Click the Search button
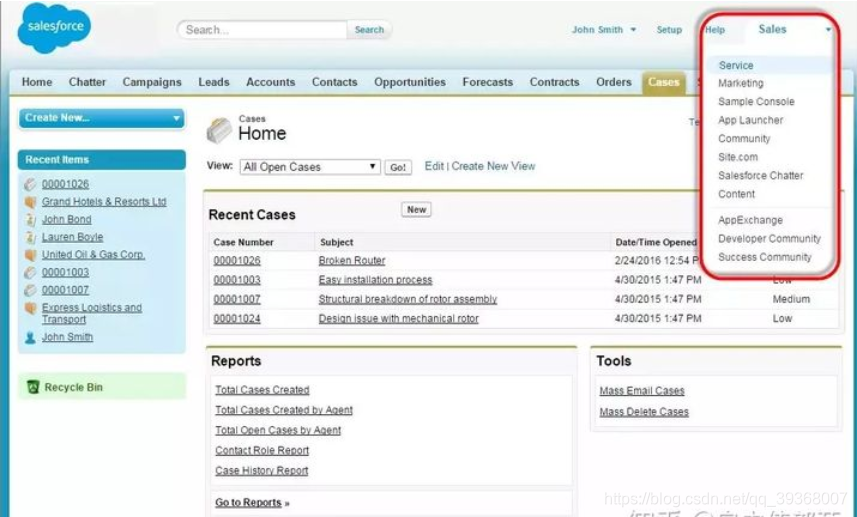Screen dimensions: 857x517 click(x=369, y=30)
